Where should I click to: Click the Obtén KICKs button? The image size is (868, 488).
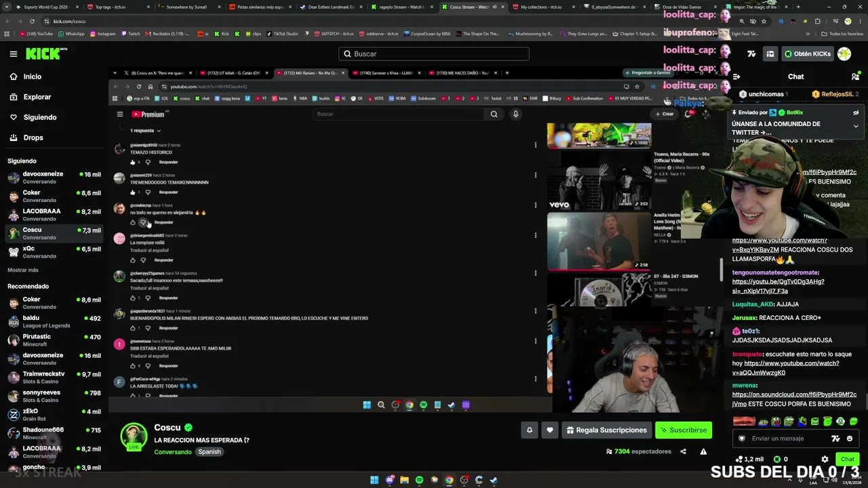808,54
